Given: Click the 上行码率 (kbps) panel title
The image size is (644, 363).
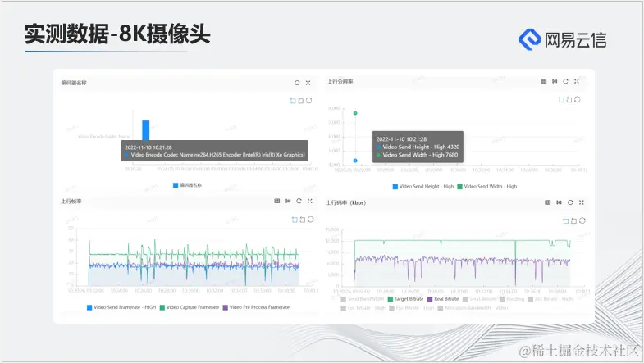Looking at the screenshot, I should point(346,202).
